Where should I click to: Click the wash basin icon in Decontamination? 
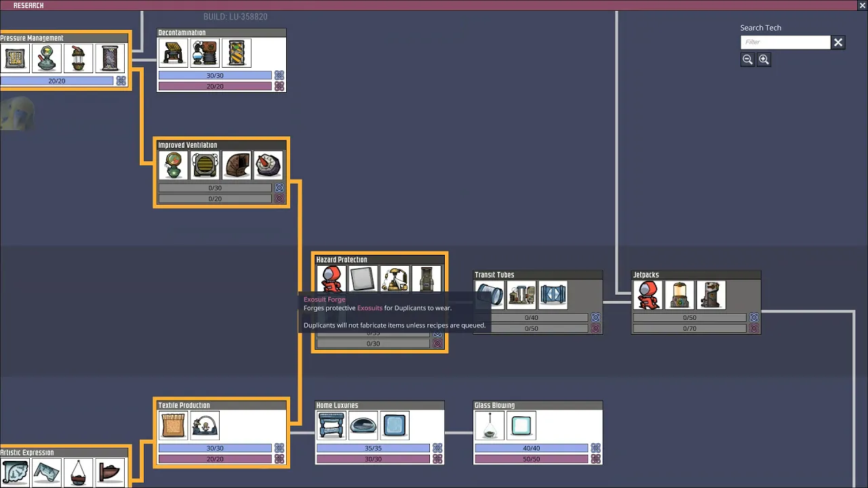[173, 53]
